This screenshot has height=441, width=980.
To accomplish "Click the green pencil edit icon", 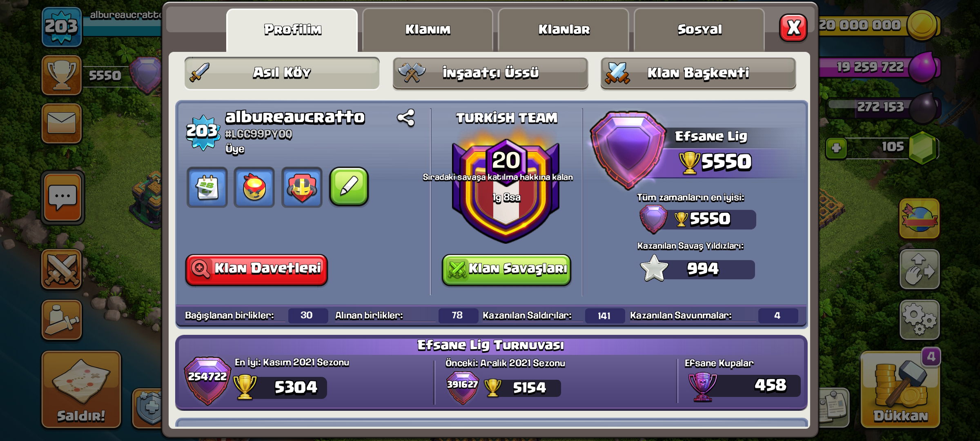I will [x=349, y=187].
